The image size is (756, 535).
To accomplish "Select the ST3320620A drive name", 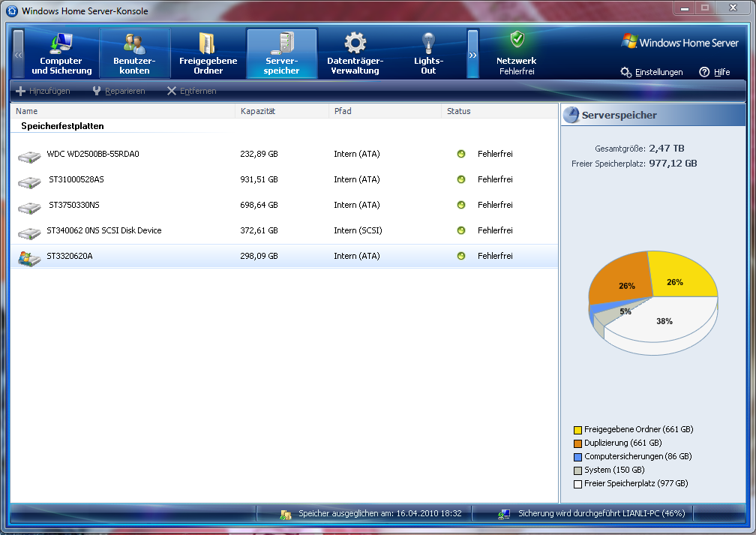I will pos(70,256).
